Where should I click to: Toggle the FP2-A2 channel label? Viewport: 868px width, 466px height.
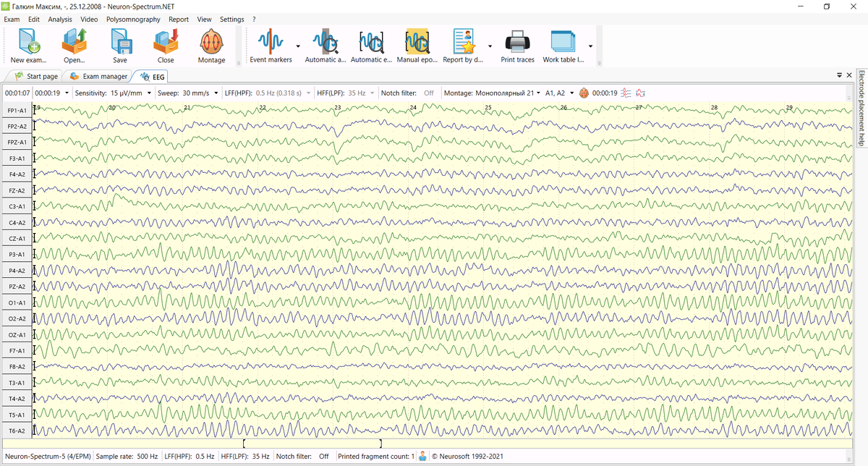pos(17,127)
